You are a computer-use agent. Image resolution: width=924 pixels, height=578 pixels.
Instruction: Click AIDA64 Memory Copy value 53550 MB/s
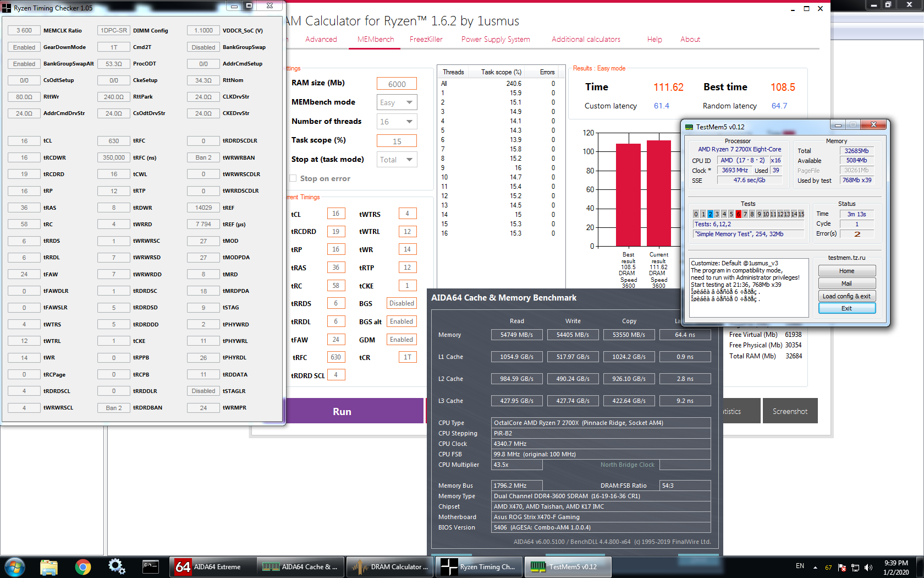pyautogui.click(x=629, y=335)
